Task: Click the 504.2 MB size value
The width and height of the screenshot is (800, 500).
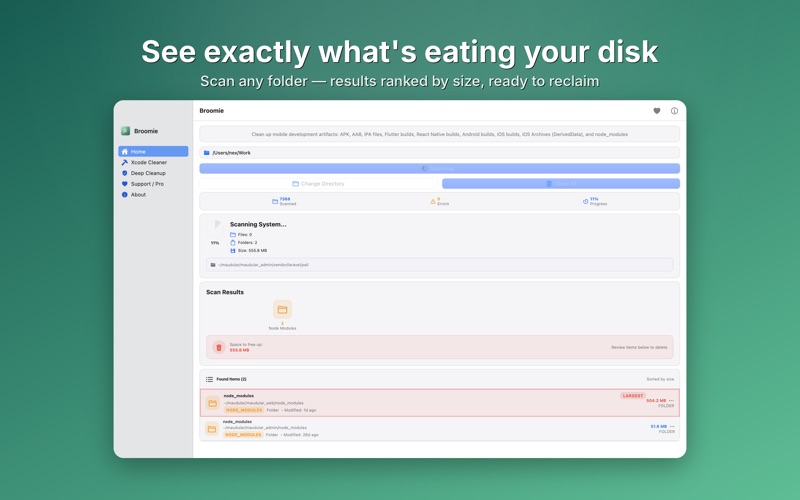Action: 656,401
